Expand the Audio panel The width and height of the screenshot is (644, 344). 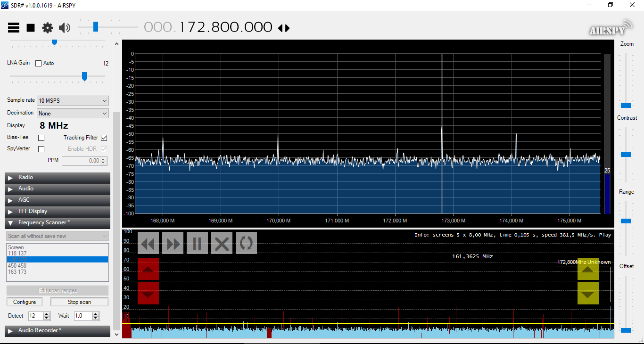pyautogui.click(x=58, y=189)
